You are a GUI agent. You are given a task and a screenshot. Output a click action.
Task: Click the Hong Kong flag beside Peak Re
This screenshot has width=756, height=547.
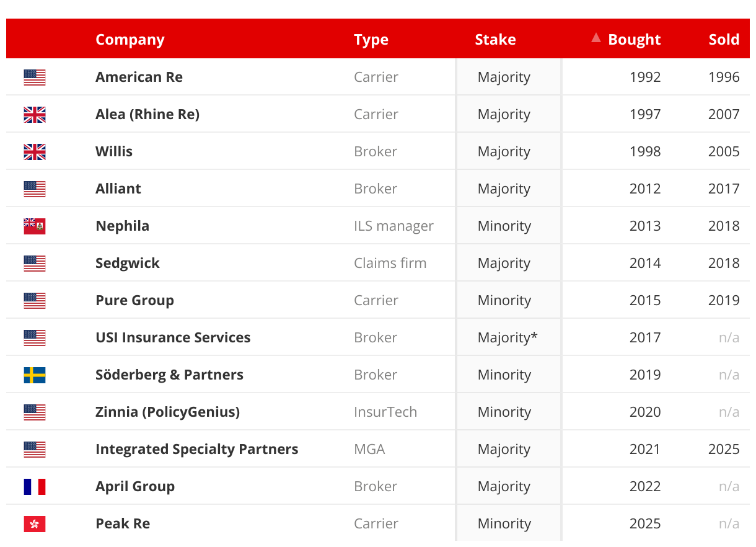(35, 524)
